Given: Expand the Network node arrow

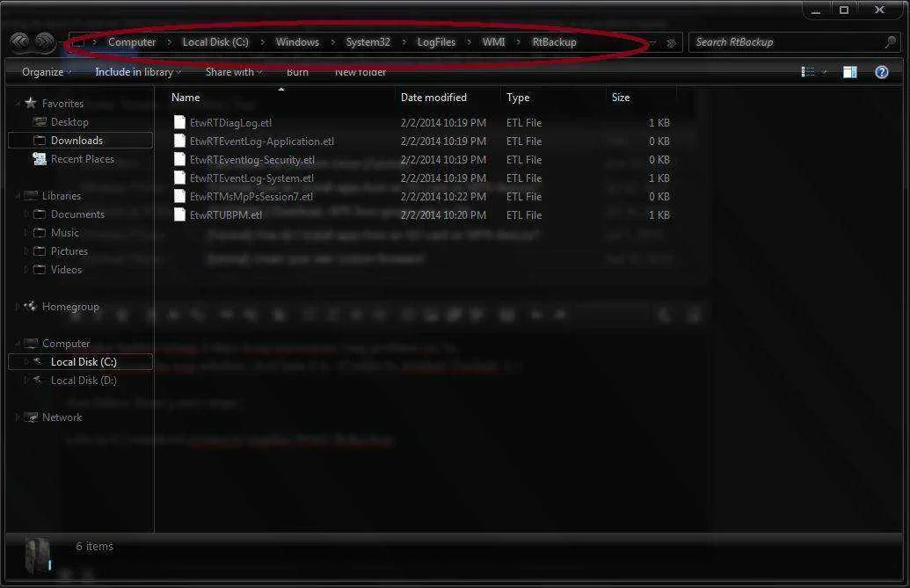Looking at the screenshot, I should pyautogui.click(x=18, y=417).
